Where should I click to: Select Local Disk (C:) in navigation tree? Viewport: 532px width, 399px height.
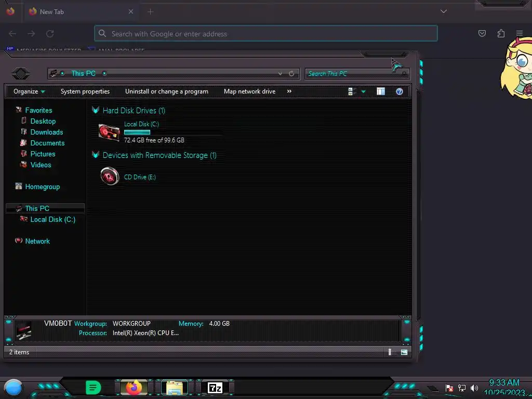point(53,219)
